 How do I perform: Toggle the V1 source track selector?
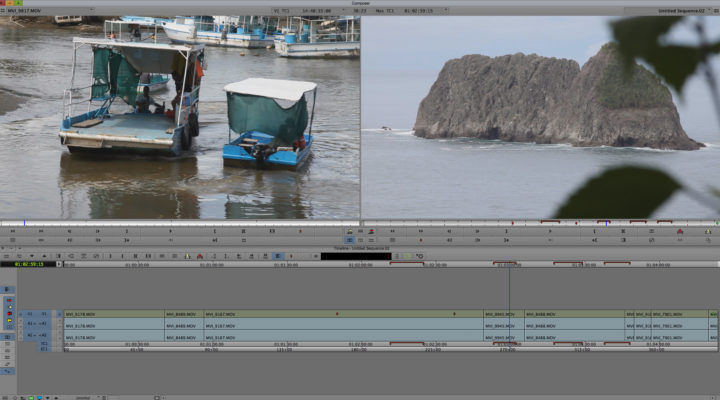pyautogui.click(x=30, y=314)
